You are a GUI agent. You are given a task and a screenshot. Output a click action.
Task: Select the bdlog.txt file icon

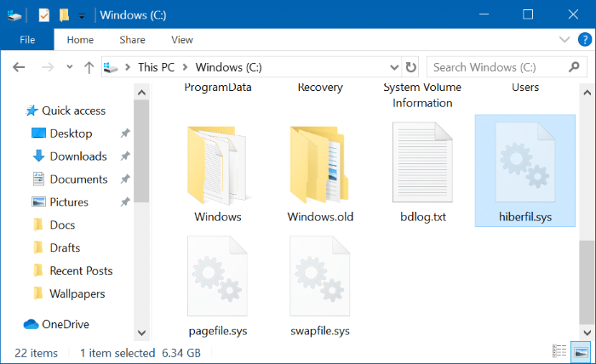pos(422,162)
